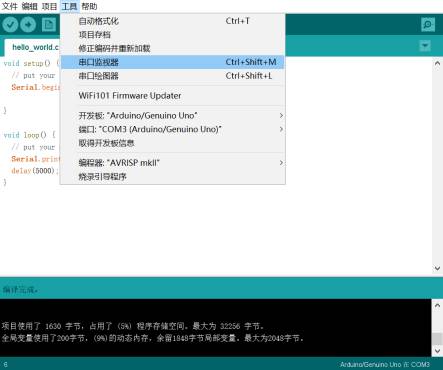Select 串口绘图器 menu entry
This screenshot has height=370, width=443.
point(173,76)
